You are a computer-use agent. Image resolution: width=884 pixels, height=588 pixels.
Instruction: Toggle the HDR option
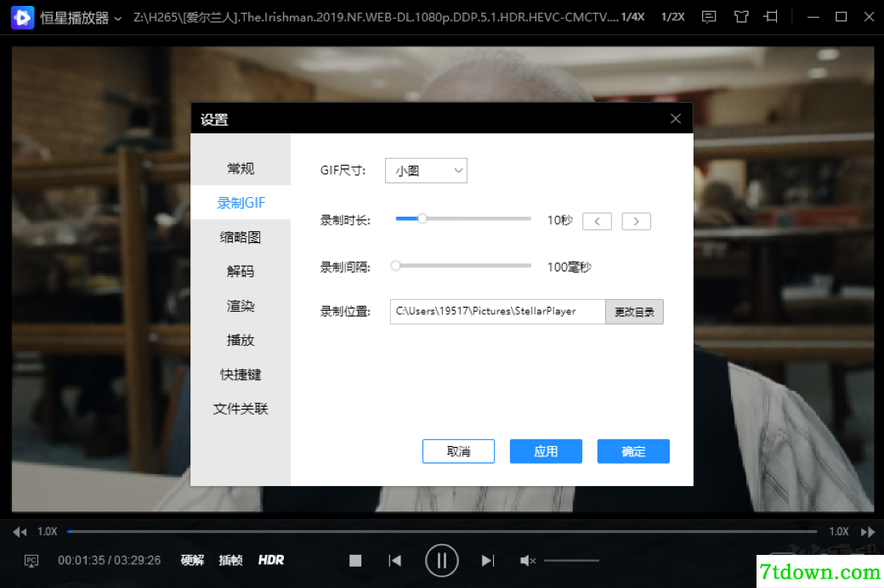tap(271, 560)
